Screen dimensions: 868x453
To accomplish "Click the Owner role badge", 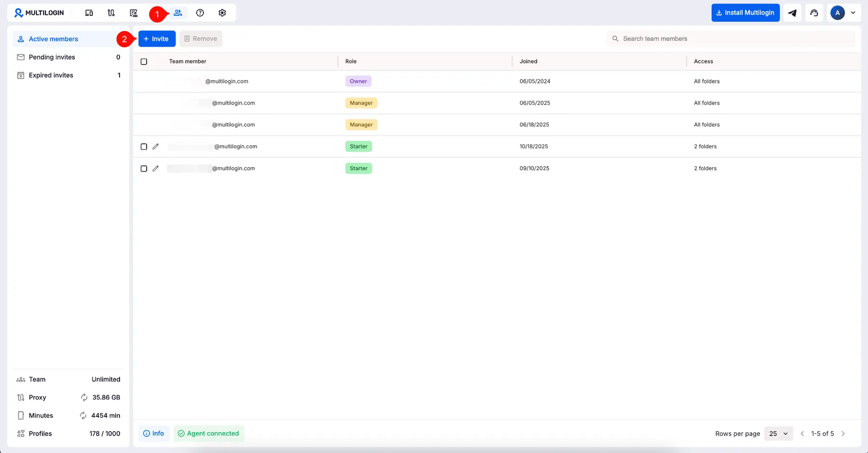I will click(x=358, y=82).
